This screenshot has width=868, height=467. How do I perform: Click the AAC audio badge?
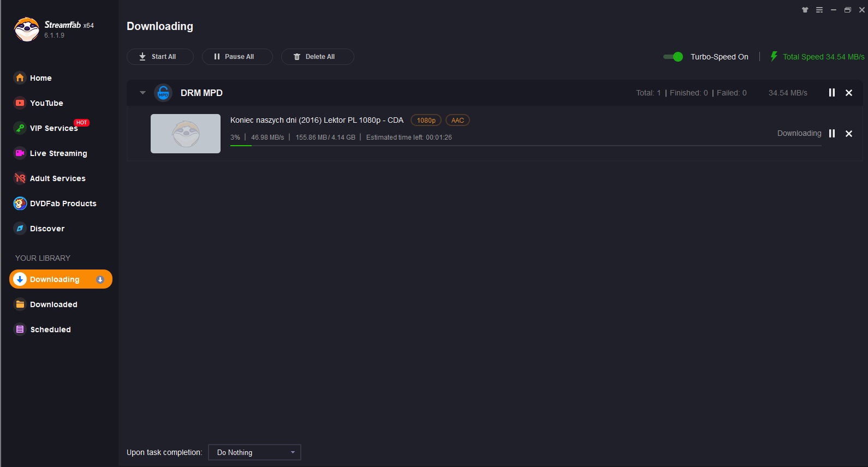(457, 121)
